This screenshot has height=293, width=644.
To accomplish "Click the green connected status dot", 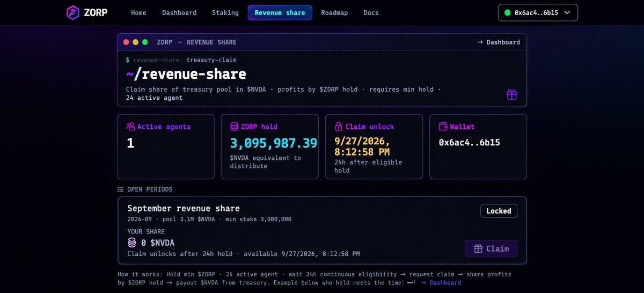I will click(x=507, y=12).
